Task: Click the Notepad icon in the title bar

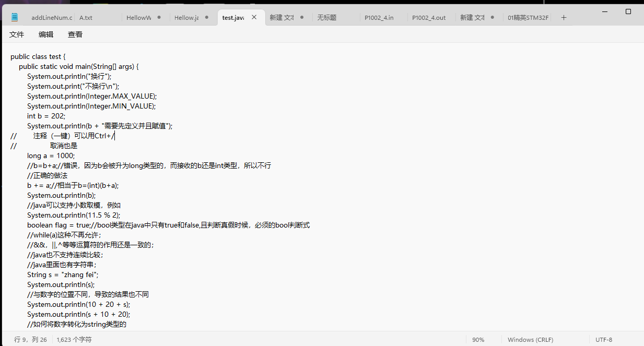Action: click(14, 17)
